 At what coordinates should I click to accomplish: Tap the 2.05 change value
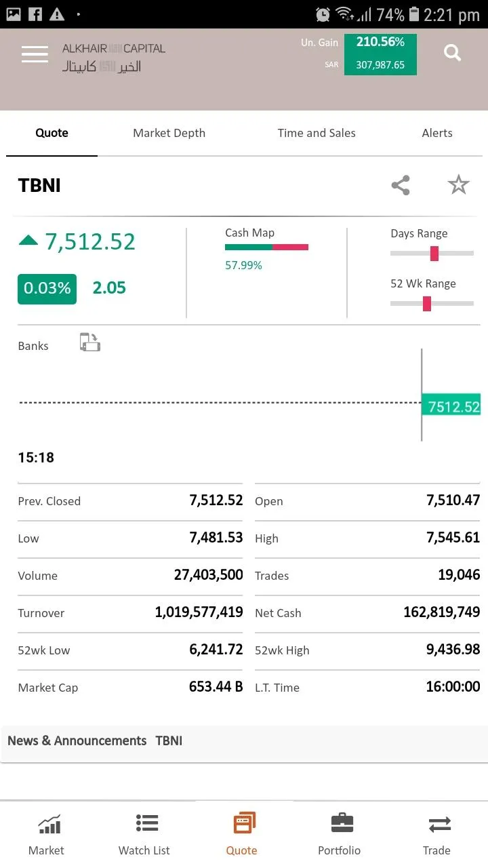click(109, 288)
